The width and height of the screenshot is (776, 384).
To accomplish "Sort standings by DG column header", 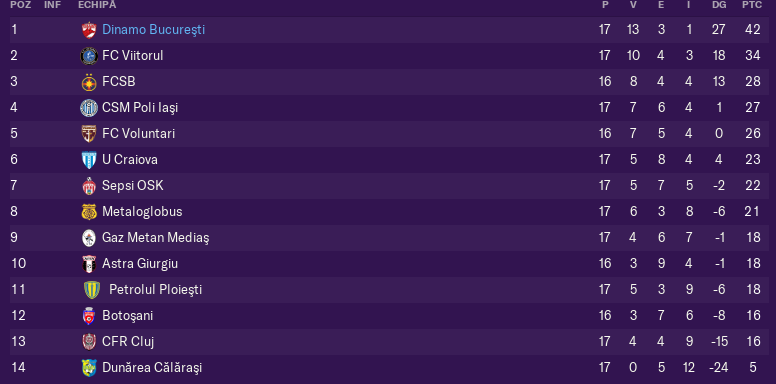I will tap(719, 5).
